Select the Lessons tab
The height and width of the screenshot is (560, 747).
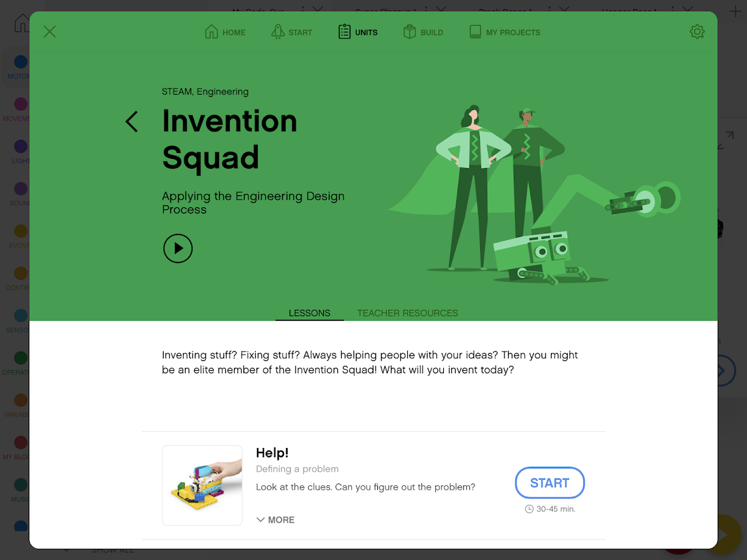[309, 313]
